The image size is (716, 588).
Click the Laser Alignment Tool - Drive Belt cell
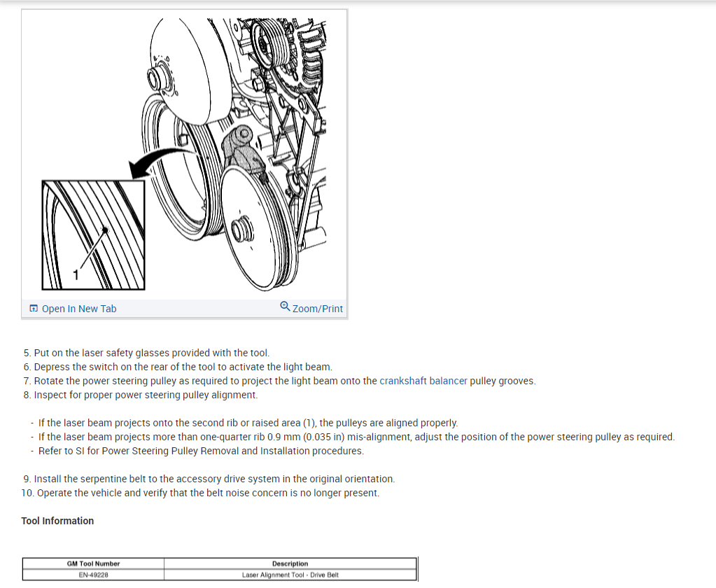[x=290, y=575]
